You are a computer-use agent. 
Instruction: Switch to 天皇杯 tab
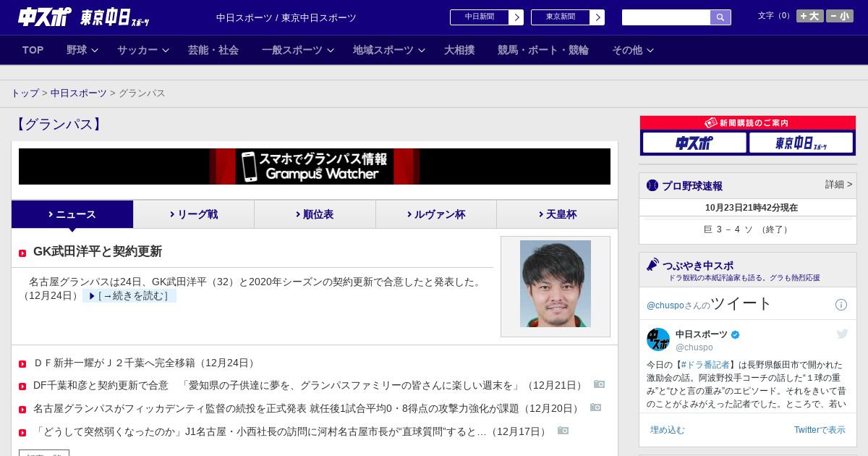pos(557,214)
